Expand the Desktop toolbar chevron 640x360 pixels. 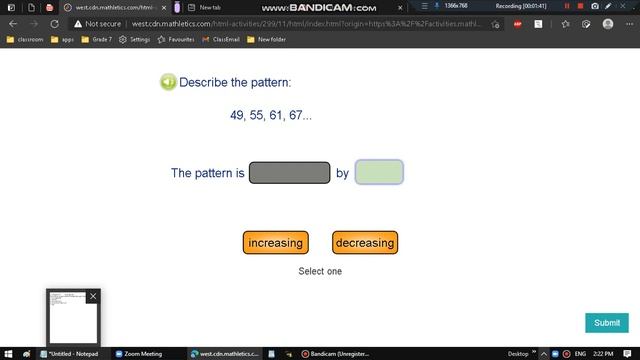[x=534, y=352]
